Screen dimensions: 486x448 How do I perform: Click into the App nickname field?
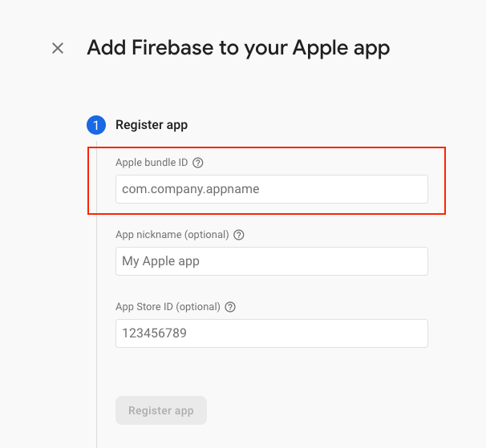(x=271, y=261)
